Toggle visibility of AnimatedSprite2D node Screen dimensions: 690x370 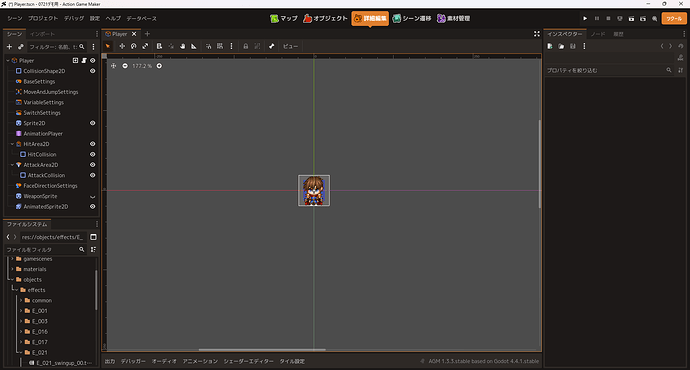click(92, 206)
